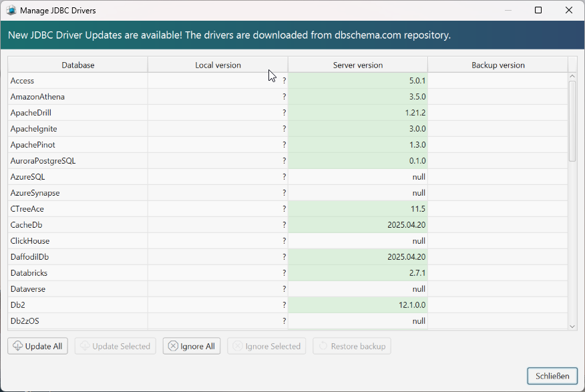Click server version 11.5 cell
The image size is (585, 392).
(358, 209)
